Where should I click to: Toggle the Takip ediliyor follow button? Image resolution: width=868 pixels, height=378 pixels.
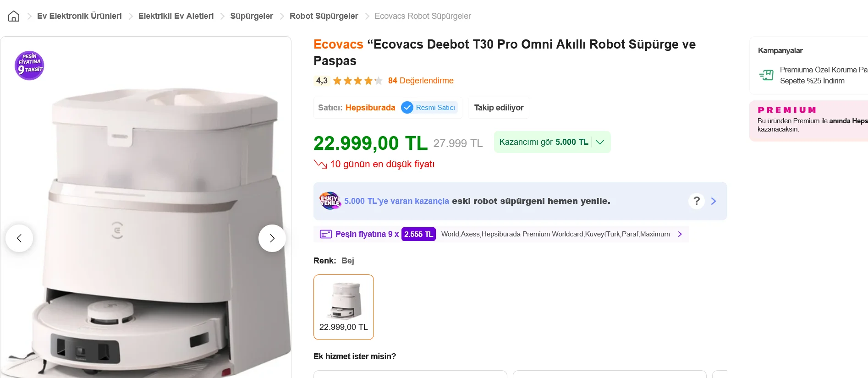499,108
